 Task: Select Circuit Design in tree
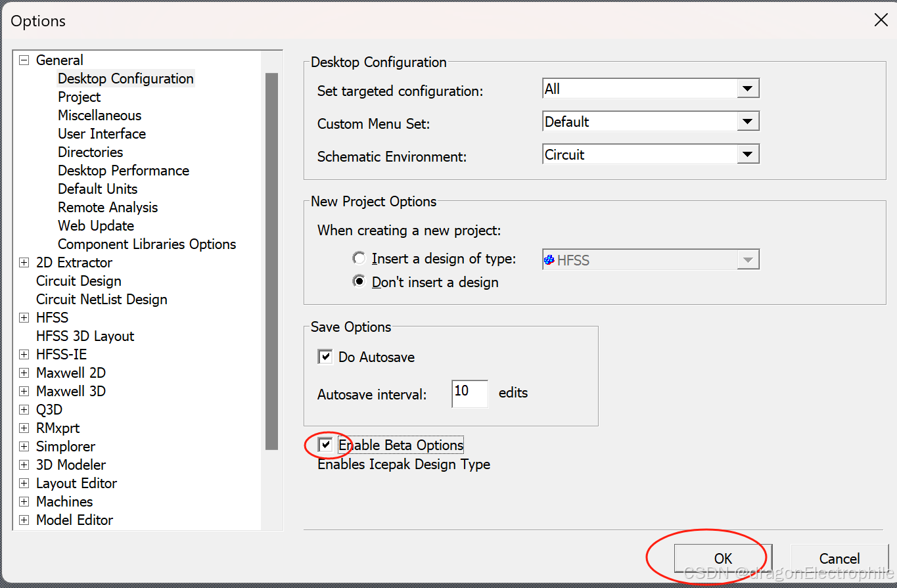point(79,281)
